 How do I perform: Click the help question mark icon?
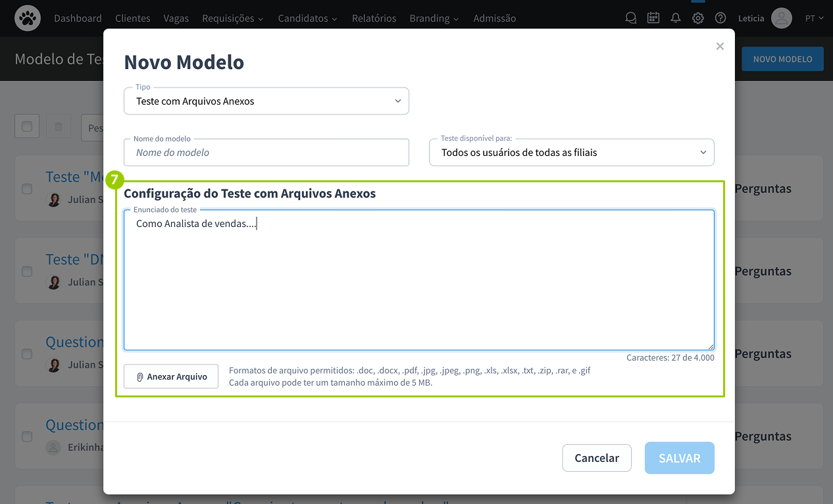tap(720, 18)
